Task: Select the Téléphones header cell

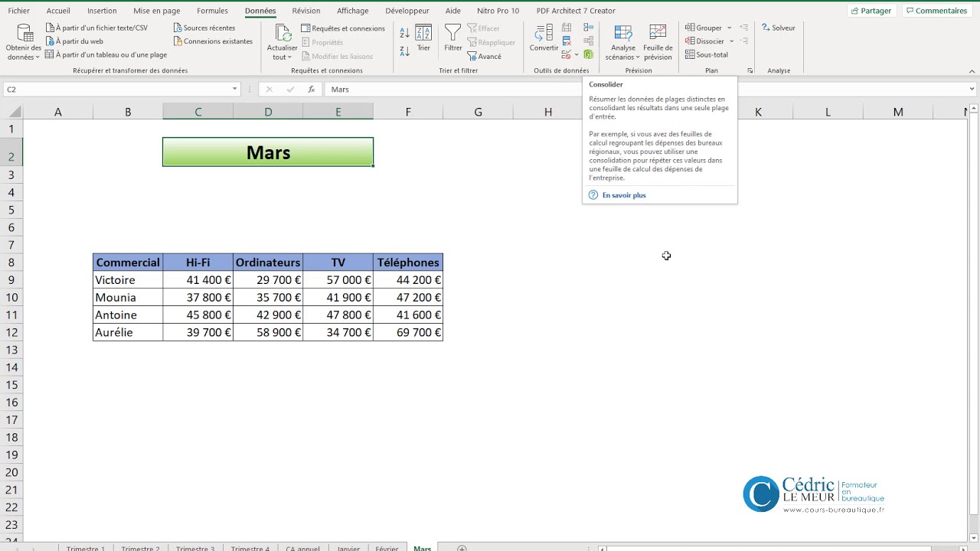Action: pyautogui.click(x=408, y=262)
